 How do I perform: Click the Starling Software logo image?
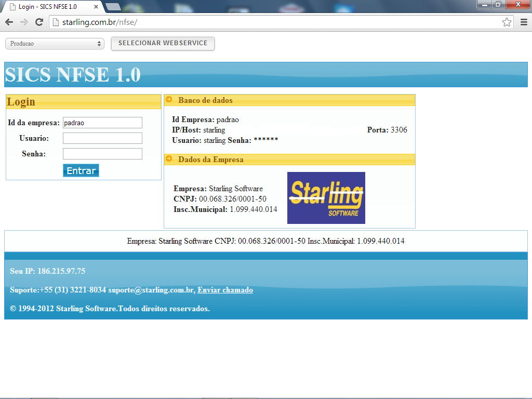click(x=326, y=198)
